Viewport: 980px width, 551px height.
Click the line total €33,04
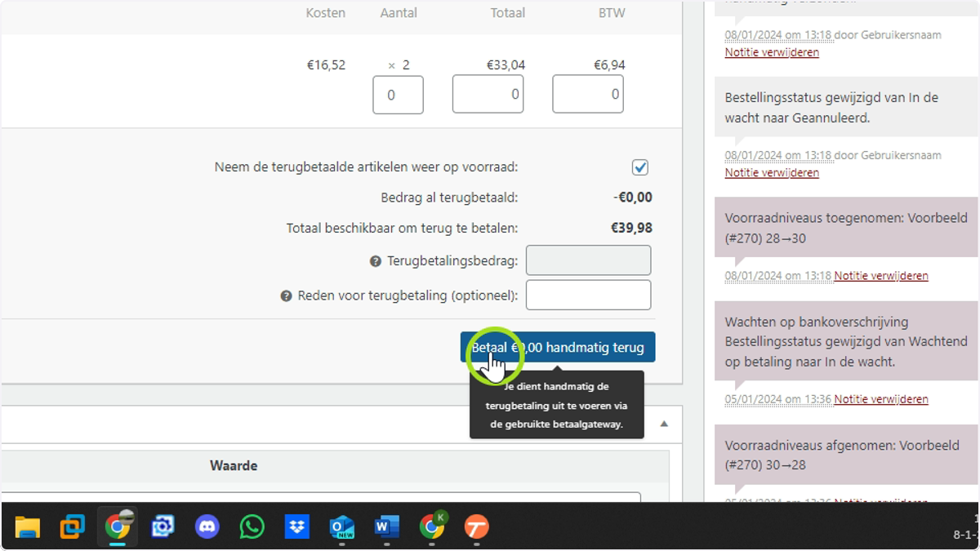(x=506, y=65)
